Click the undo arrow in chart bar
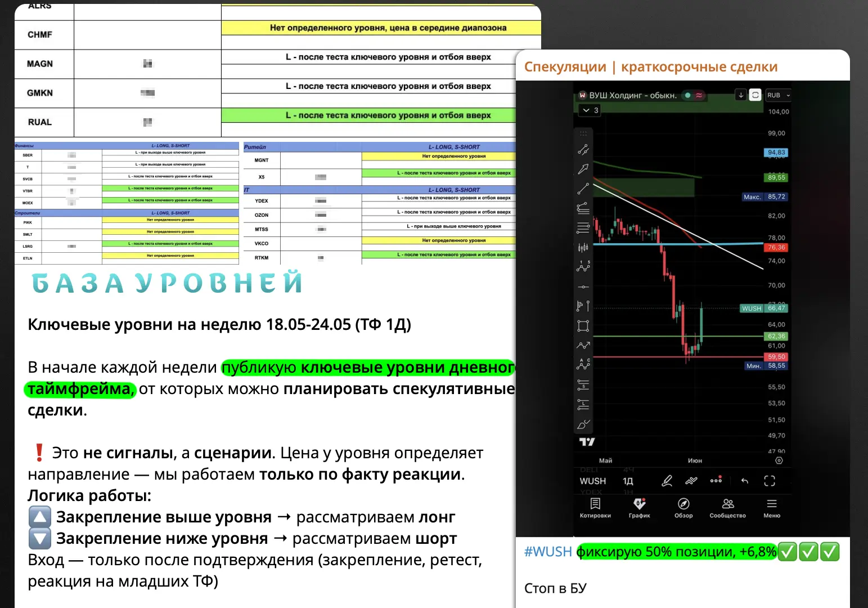This screenshot has height=608, width=868. (745, 481)
